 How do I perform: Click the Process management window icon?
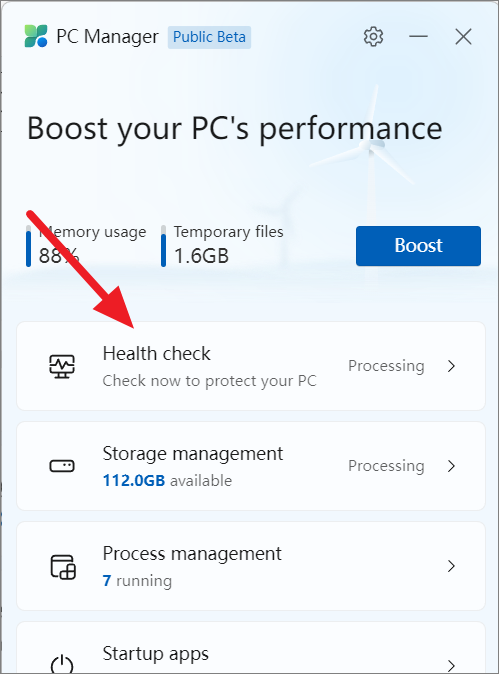pyautogui.click(x=63, y=567)
